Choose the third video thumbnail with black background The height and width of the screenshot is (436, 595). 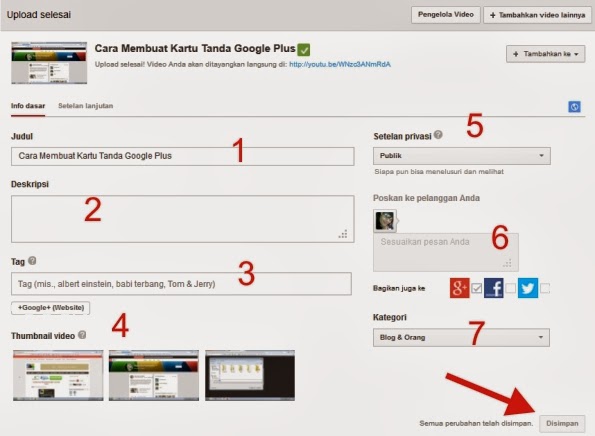(250, 375)
